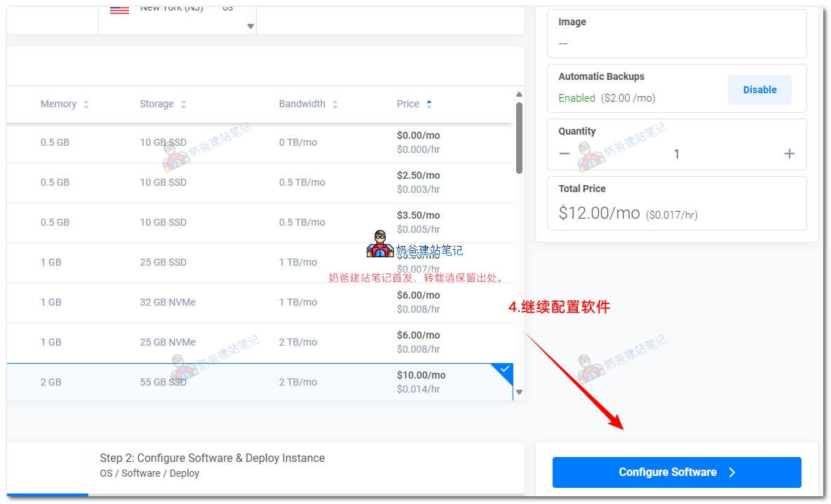The width and height of the screenshot is (831, 504).
Task: Click the plus icon to increase quantity
Action: (789, 154)
